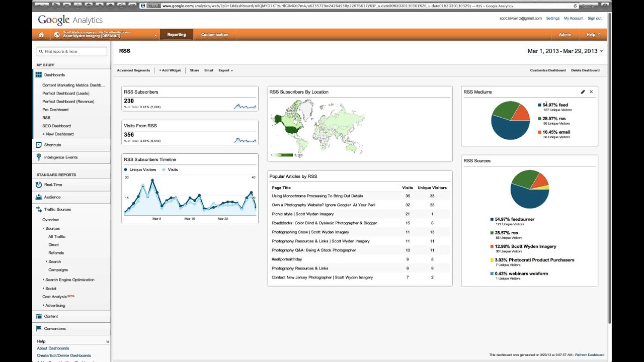This screenshot has width=644, height=362.
Task: Open the Audience section icon
Action: [x=39, y=197]
